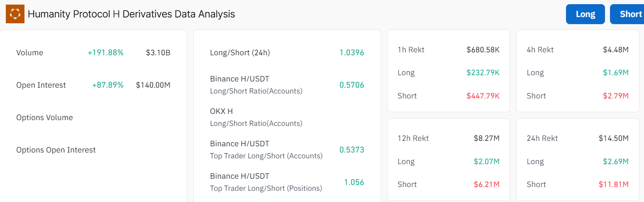Click the 12h Rekt total $8.27M

pos(487,138)
